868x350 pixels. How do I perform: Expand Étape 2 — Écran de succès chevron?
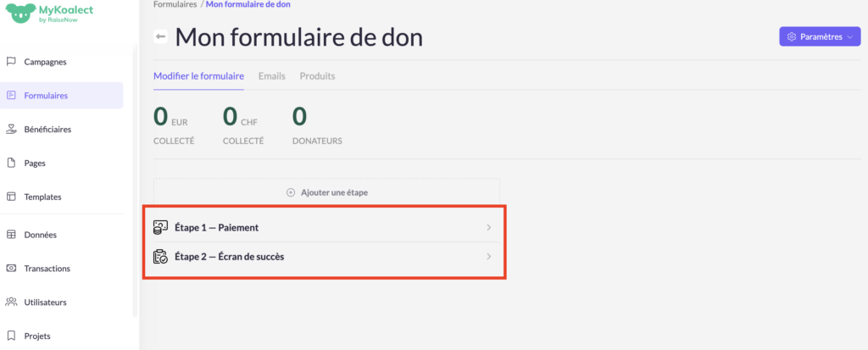[x=489, y=256]
